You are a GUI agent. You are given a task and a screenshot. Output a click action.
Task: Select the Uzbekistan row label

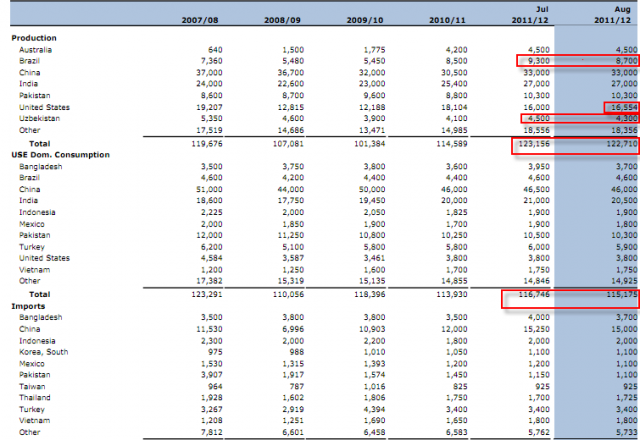(39, 118)
